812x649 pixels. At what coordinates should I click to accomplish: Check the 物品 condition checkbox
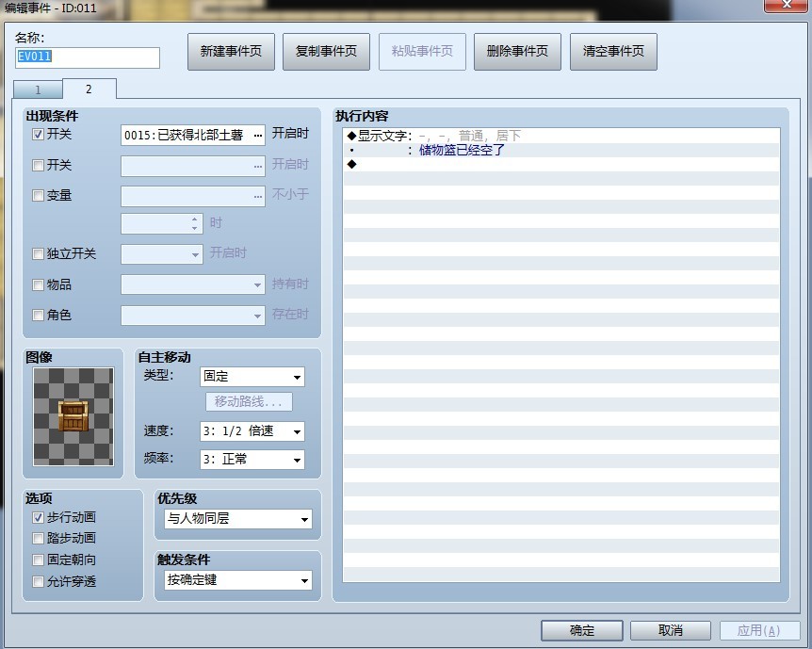point(38,284)
